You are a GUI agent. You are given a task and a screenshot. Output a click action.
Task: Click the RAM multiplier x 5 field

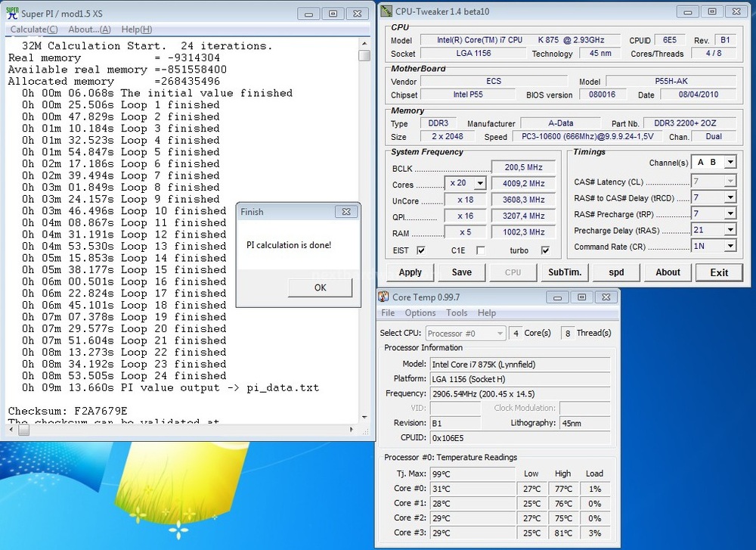pos(465,232)
